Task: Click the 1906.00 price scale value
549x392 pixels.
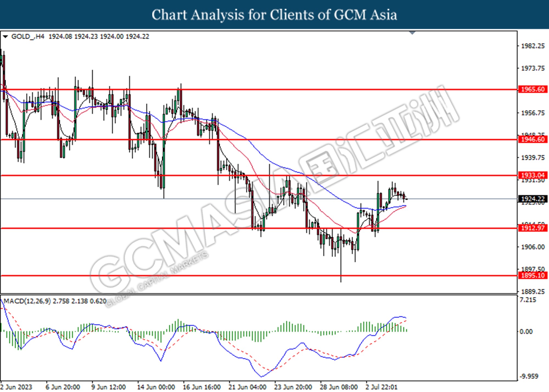Action: 533,247
